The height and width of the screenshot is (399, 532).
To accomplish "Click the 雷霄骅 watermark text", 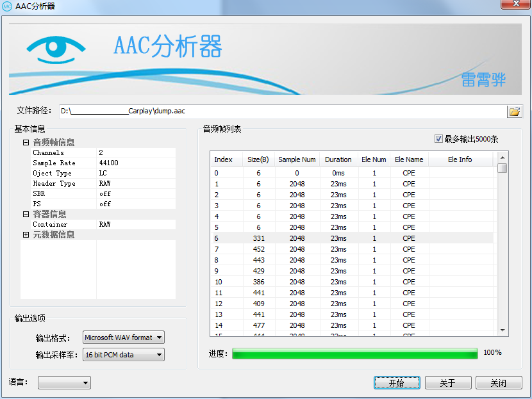I will click(x=485, y=80).
